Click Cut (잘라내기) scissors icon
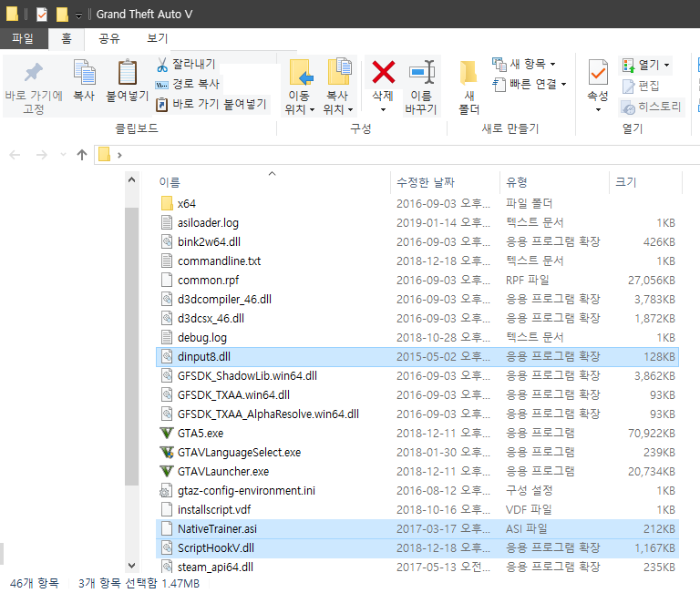 click(x=162, y=65)
